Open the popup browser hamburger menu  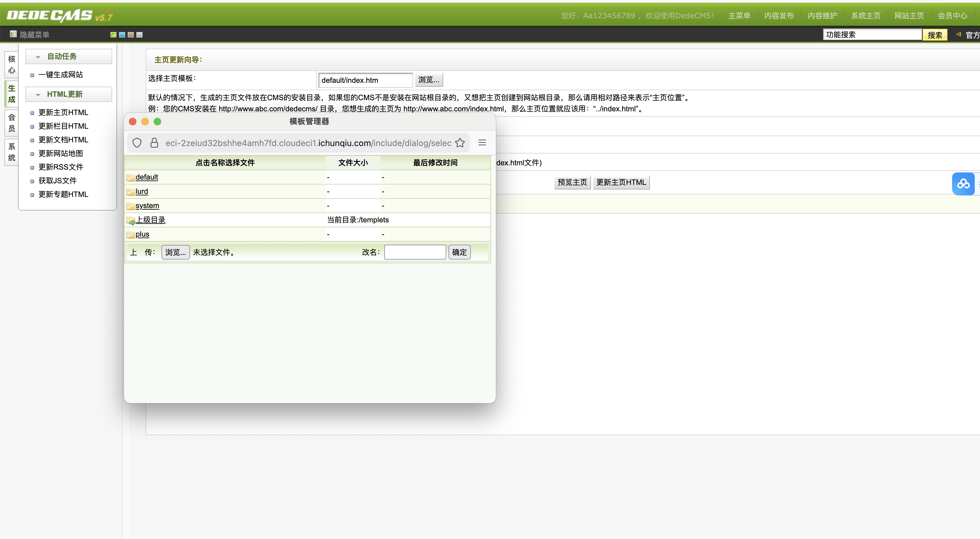click(482, 143)
